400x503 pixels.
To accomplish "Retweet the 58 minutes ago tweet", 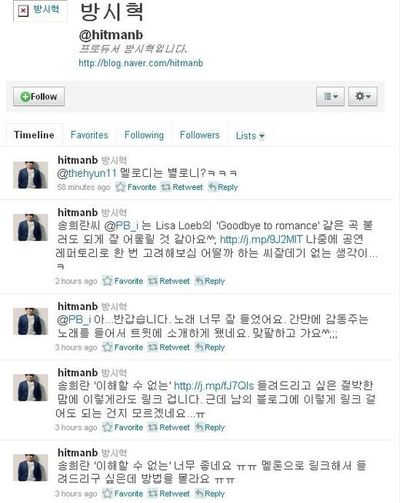I will point(182,187).
